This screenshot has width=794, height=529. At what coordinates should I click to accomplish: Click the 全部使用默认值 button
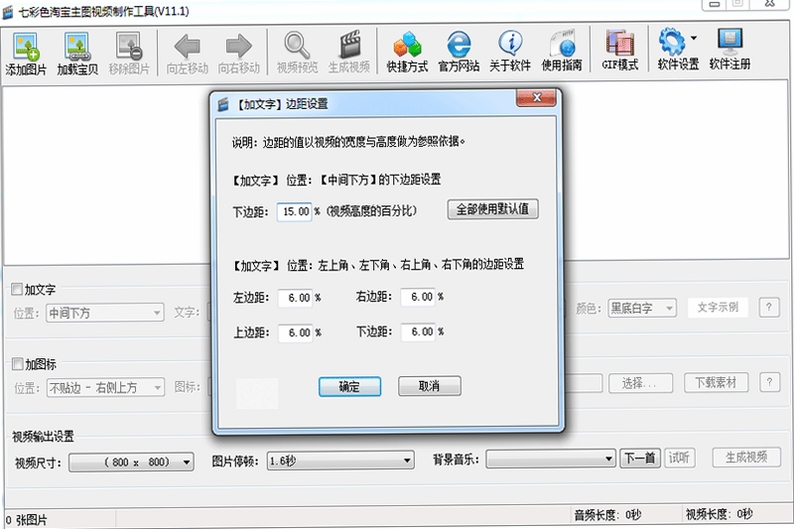[x=493, y=209]
